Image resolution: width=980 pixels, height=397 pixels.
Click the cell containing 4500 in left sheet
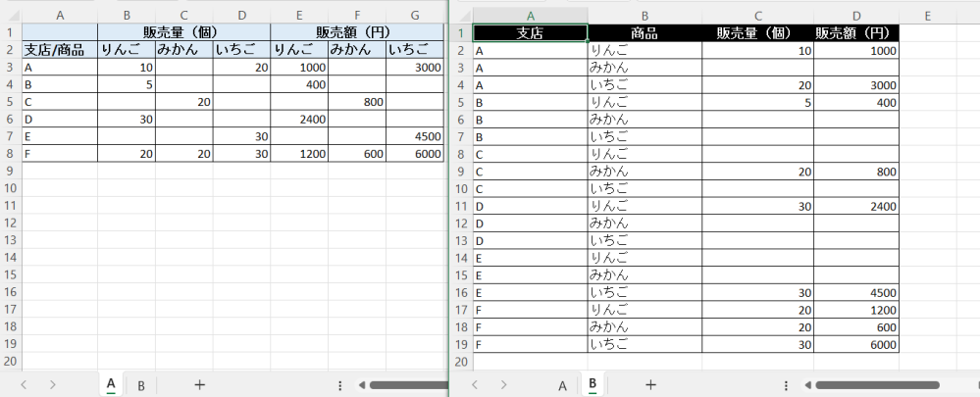click(x=416, y=136)
